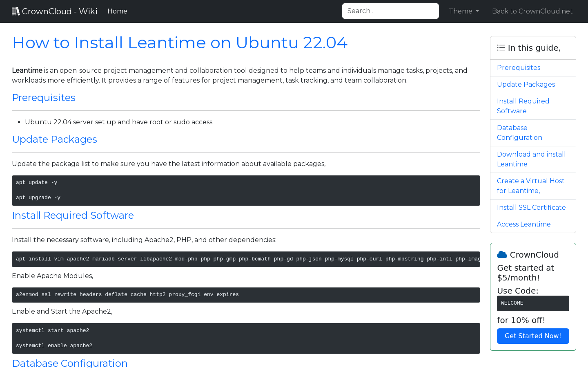Click the Install SSL Certificate link

[531, 207]
